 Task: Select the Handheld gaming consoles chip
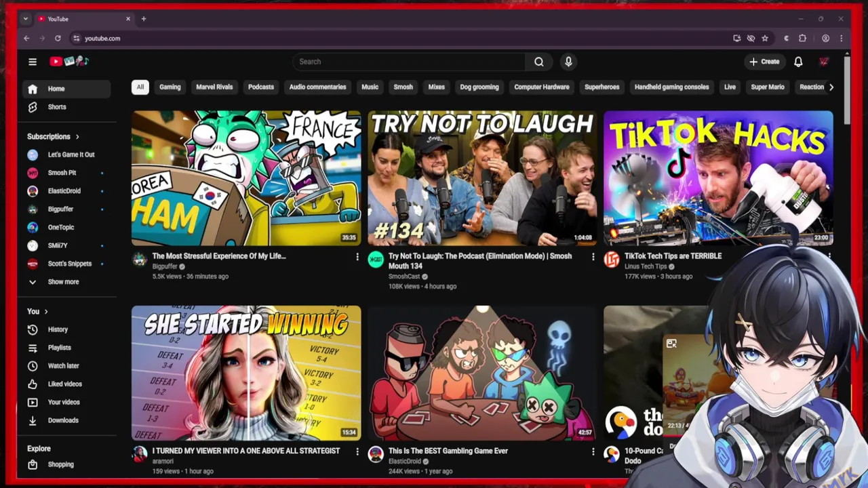(671, 87)
